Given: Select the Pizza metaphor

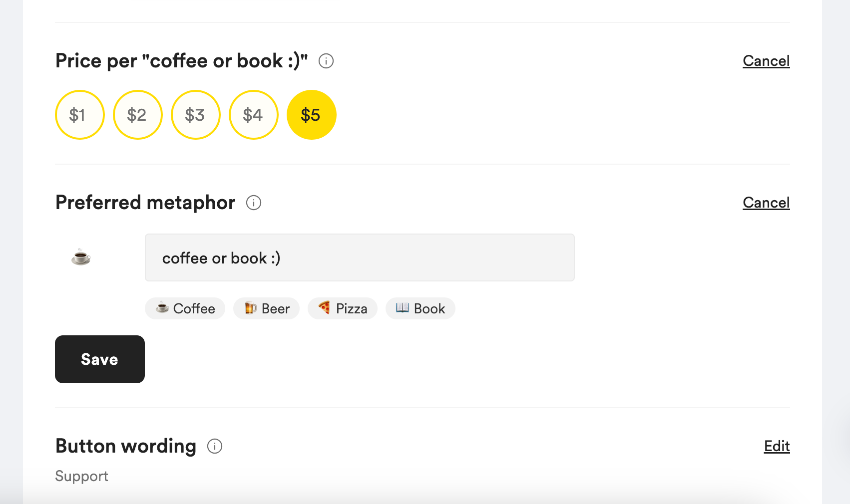Looking at the screenshot, I should [343, 308].
